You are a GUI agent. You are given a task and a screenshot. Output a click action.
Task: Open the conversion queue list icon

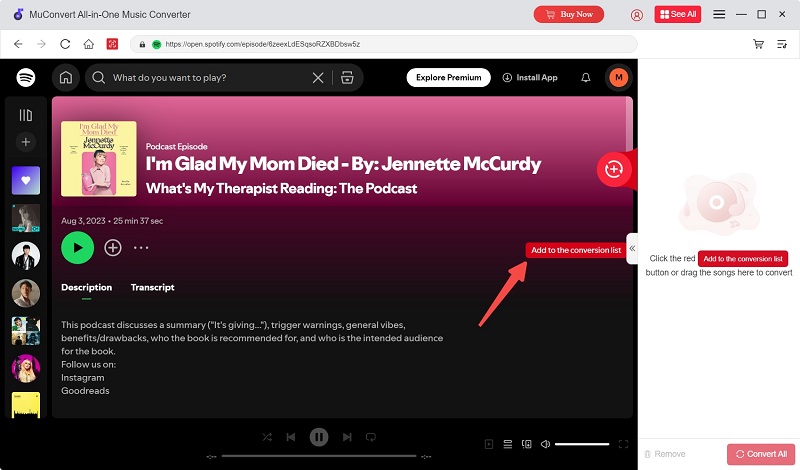tap(782, 44)
